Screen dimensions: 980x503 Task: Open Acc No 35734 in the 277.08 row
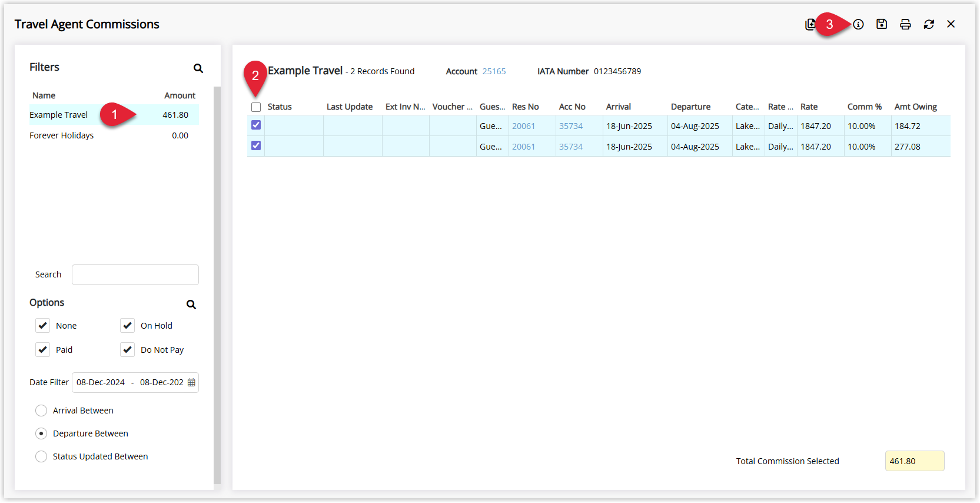click(x=571, y=147)
